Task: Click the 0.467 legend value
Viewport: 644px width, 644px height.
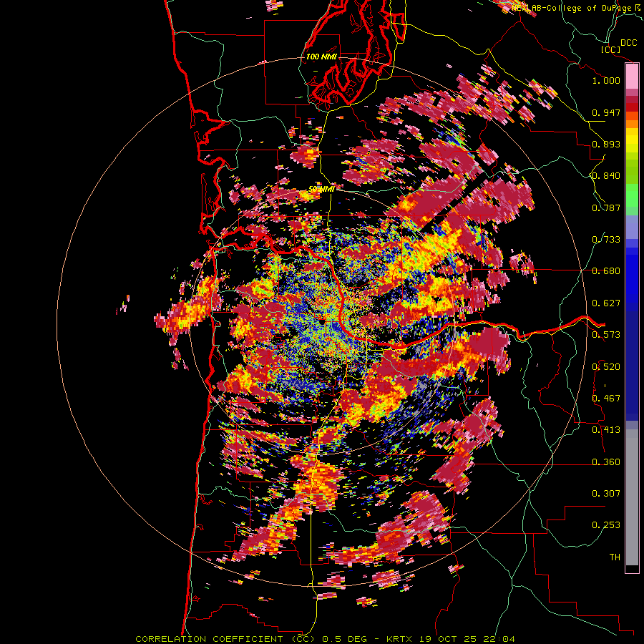Action: (606, 399)
